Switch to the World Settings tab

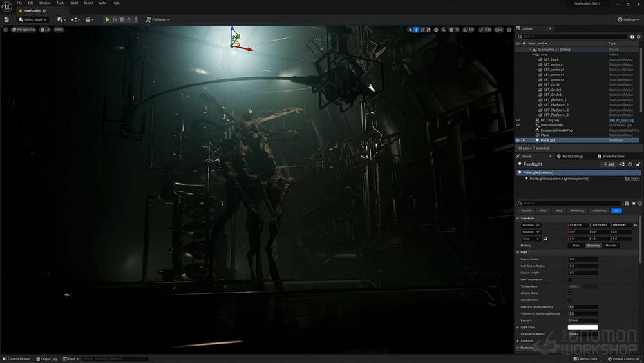pyautogui.click(x=570, y=156)
